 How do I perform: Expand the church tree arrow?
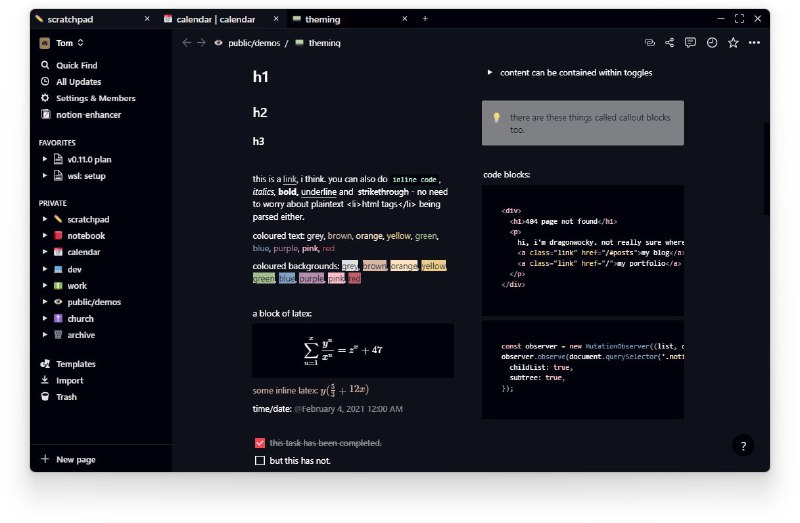click(45, 318)
